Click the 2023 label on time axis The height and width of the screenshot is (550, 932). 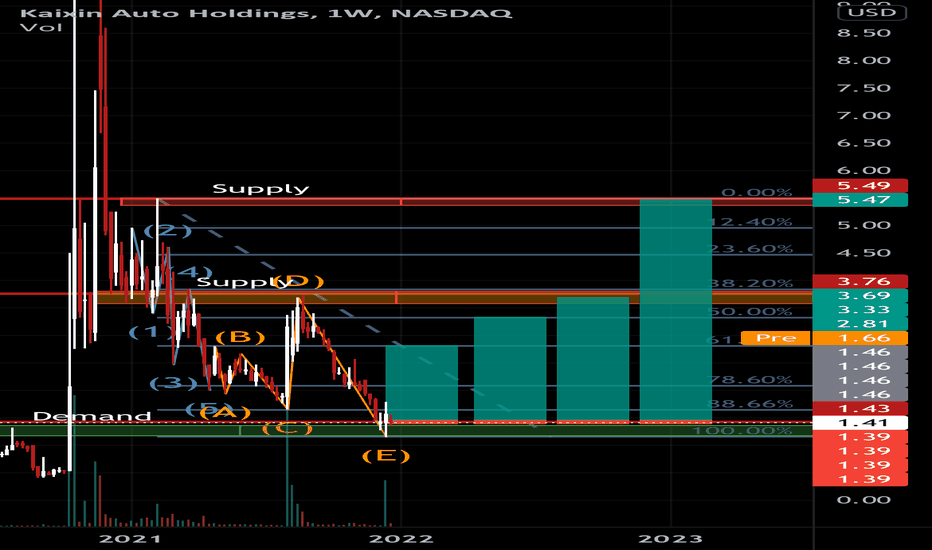[670, 539]
